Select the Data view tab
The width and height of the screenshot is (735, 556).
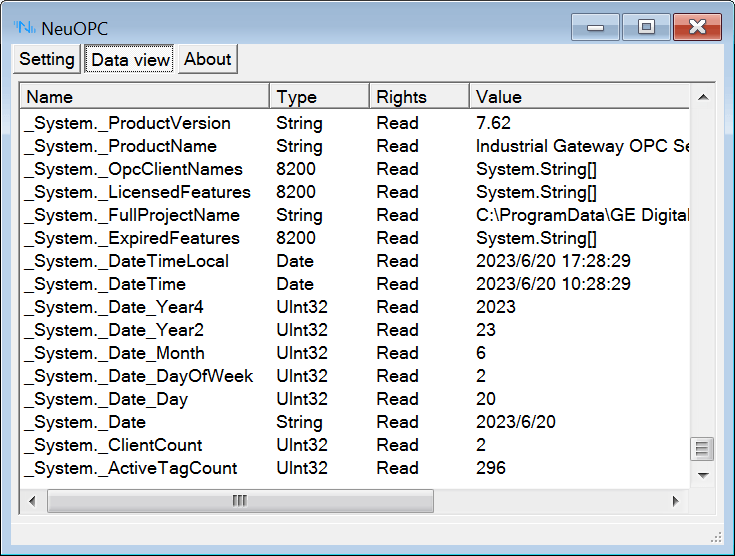click(130, 59)
